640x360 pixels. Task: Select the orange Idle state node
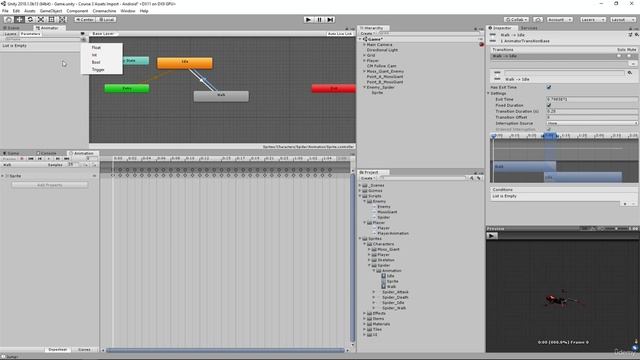coord(185,62)
